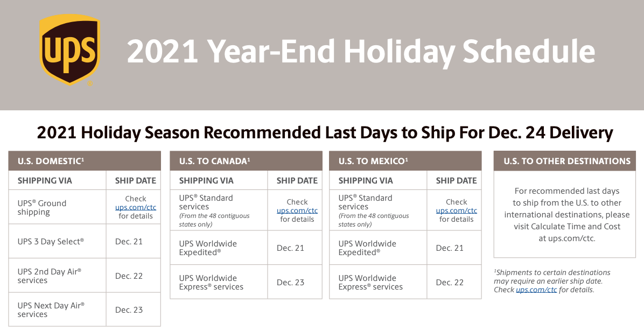Select the UPS 3 Day Select row
This screenshot has width=644, height=331.
[85, 242]
